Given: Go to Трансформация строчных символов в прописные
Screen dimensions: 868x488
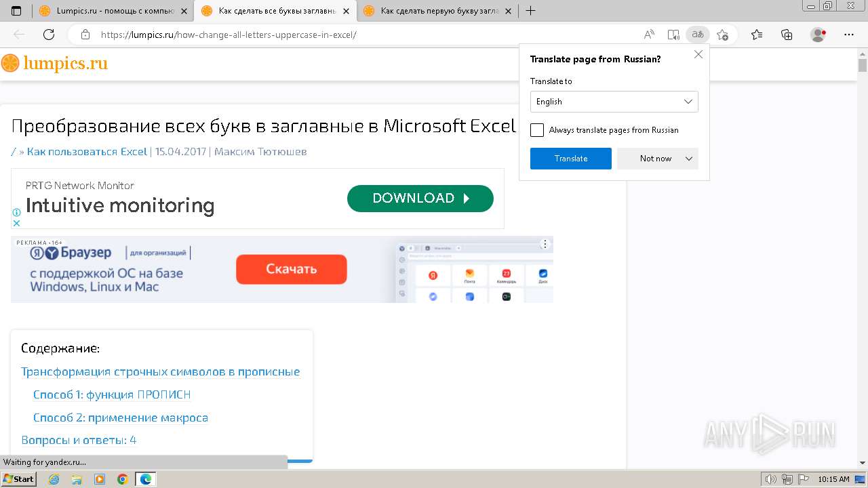Looking at the screenshot, I should pyautogui.click(x=160, y=372).
